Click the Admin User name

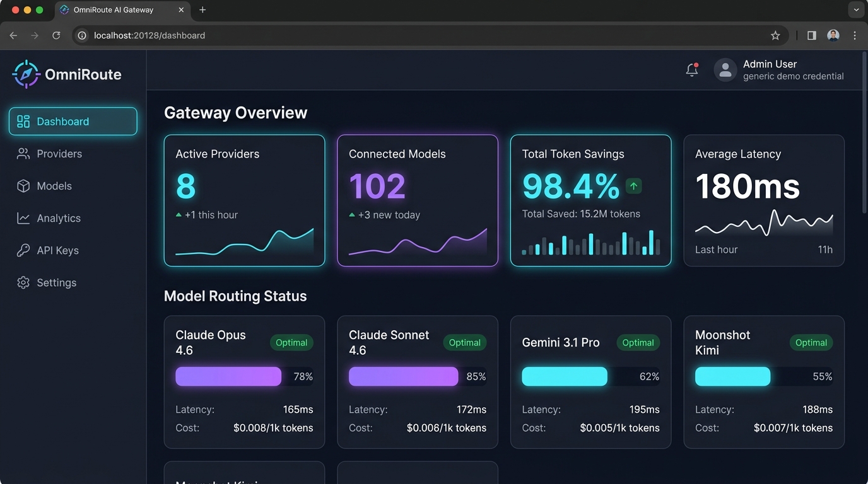pos(770,64)
